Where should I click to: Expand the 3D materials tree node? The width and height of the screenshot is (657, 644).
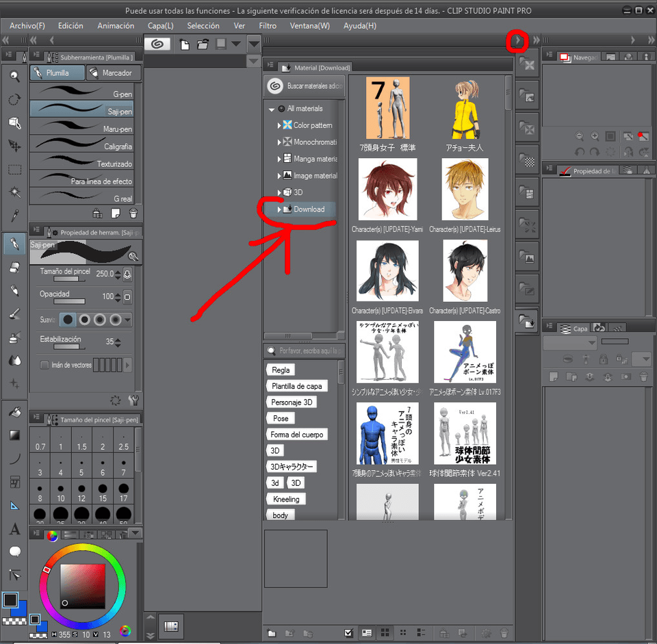(x=279, y=192)
